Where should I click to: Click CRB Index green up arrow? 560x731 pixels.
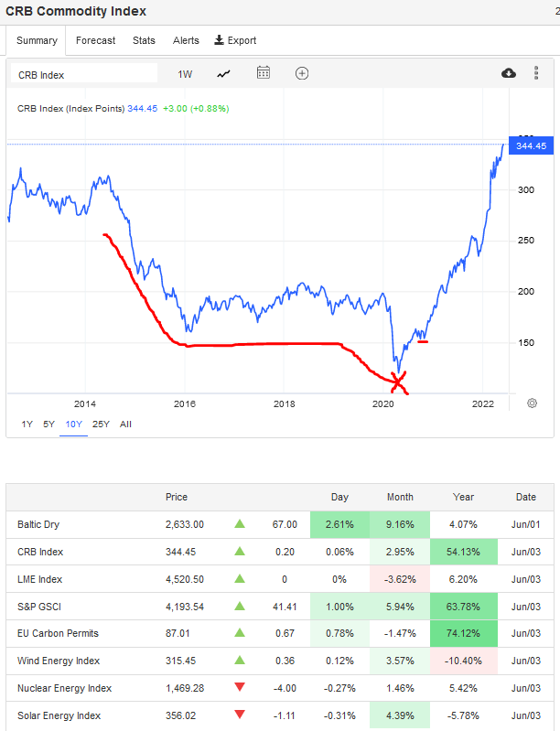point(240,551)
